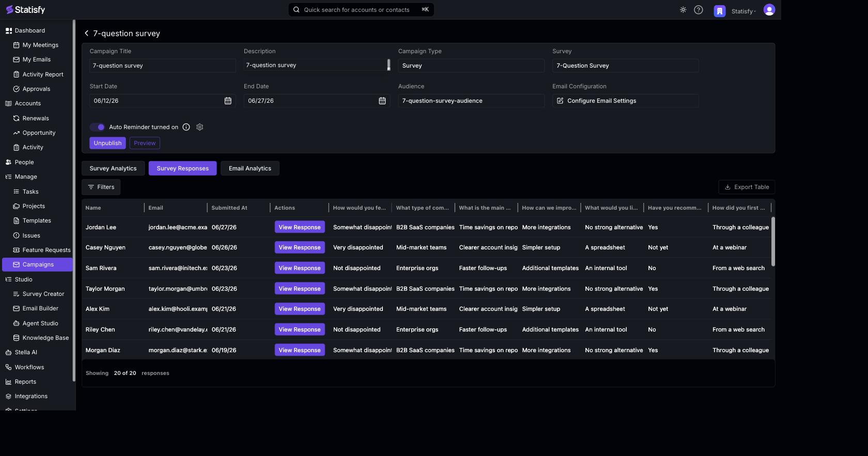The height and width of the screenshot is (456, 868).
Task: Open Tasks in sidebar
Action: coord(26,192)
